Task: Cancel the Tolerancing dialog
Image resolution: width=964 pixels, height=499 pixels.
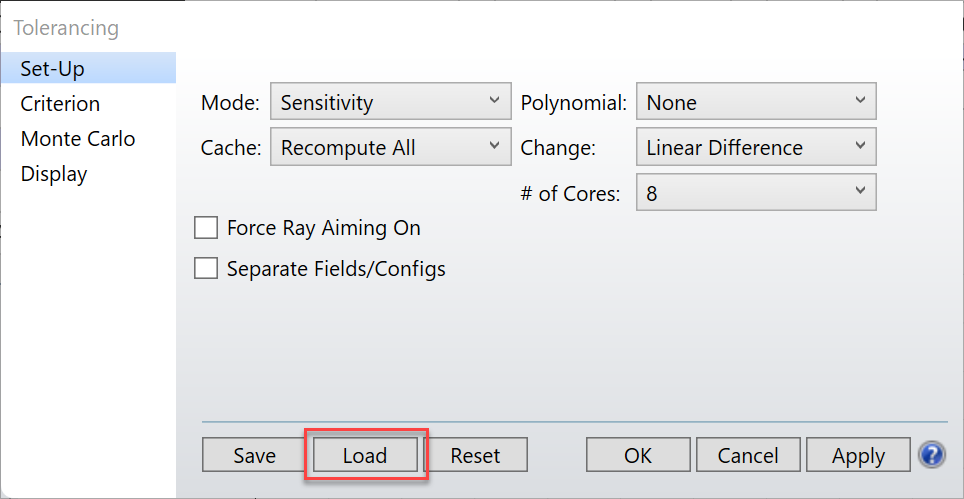Action: click(x=748, y=455)
